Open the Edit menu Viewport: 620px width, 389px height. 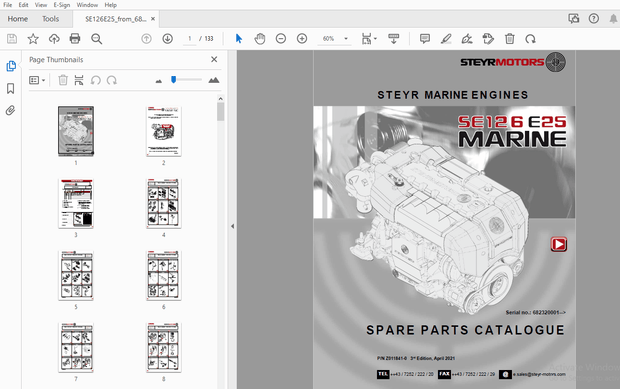(23, 5)
